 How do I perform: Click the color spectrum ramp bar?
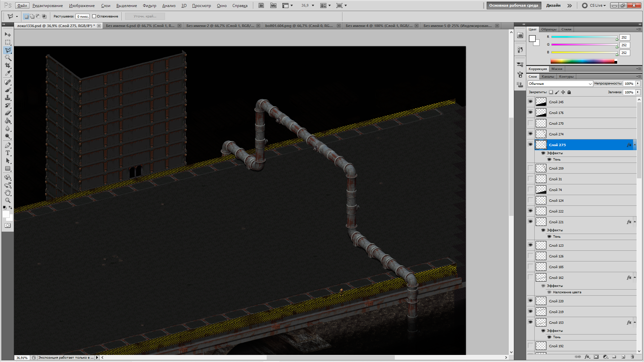point(582,61)
